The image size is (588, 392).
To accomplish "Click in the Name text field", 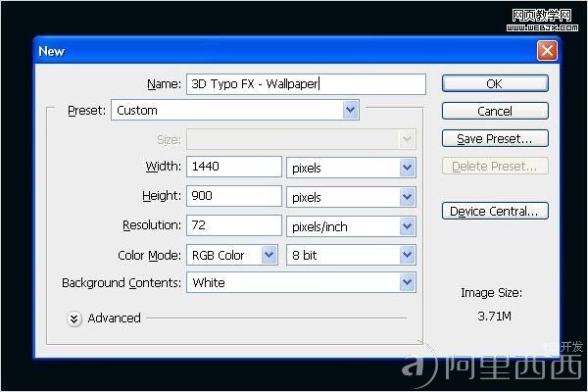I will point(306,84).
